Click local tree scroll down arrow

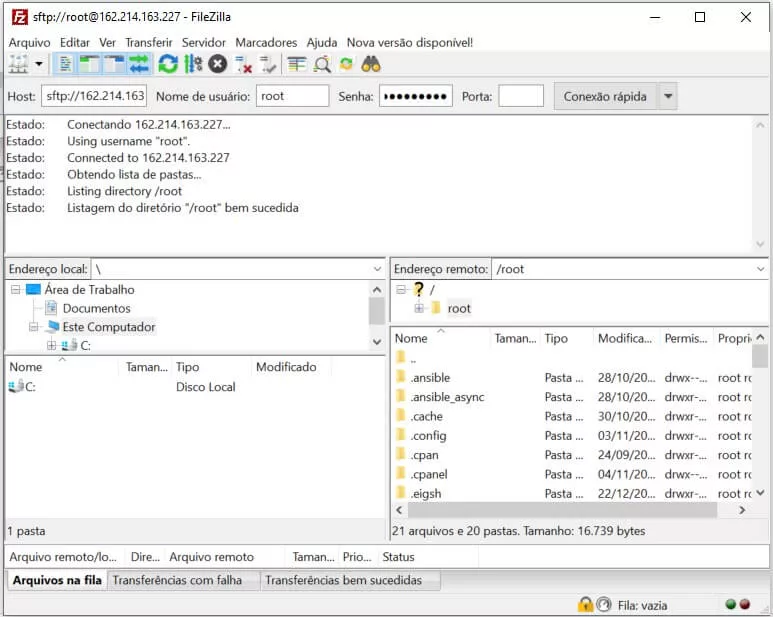click(377, 342)
